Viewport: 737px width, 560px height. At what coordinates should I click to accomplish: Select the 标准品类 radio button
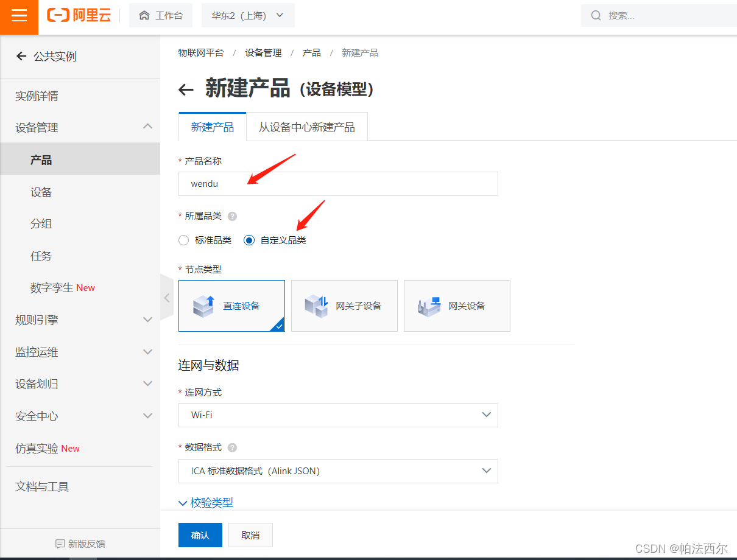click(183, 240)
